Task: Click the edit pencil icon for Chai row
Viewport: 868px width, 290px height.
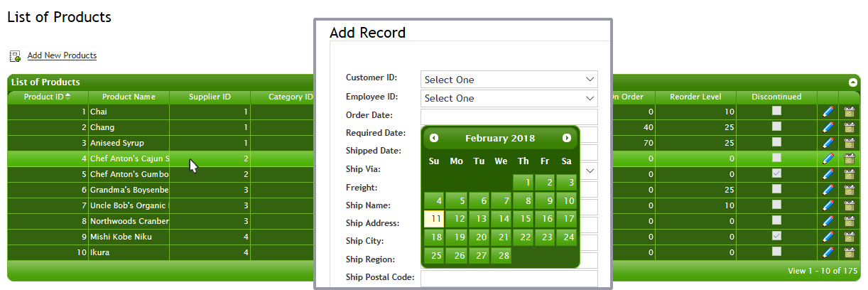Action: pyautogui.click(x=828, y=112)
